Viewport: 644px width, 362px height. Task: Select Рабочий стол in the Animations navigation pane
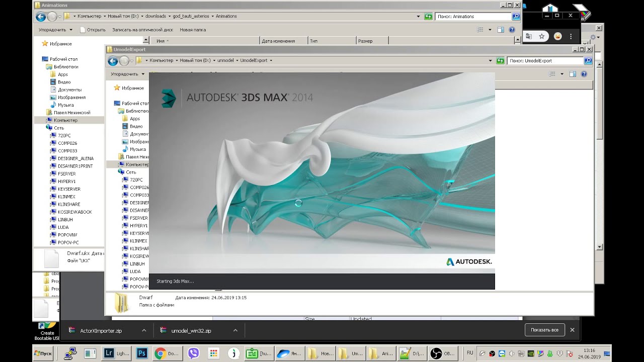click(63, 59)
